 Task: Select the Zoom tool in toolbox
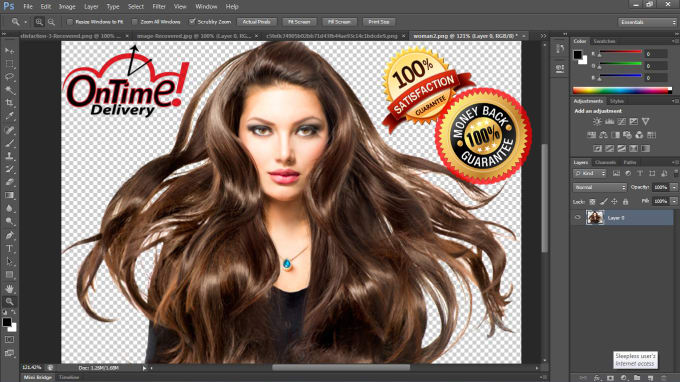9,301
